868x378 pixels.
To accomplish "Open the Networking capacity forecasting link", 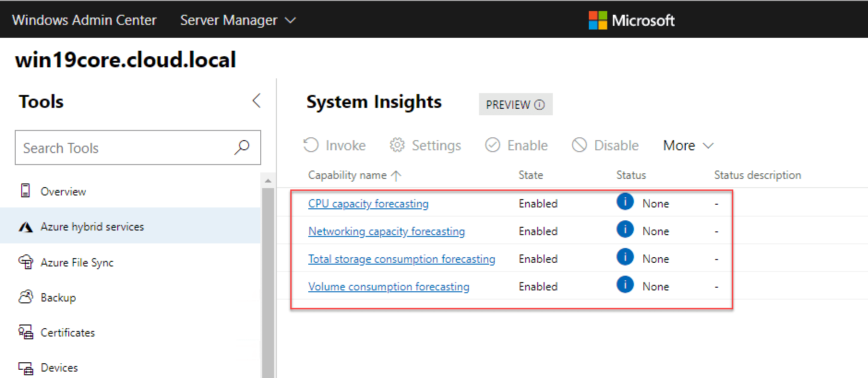I will (x=386, y=231).
